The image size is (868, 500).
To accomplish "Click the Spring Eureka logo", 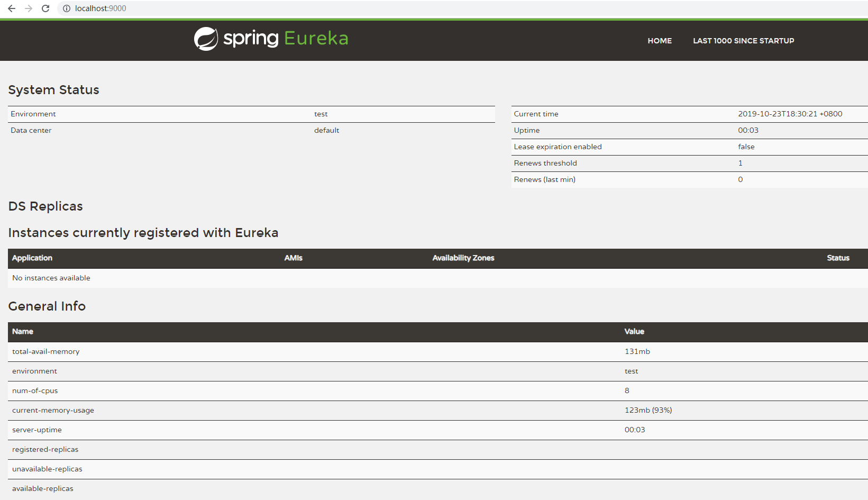I will click(271, 39).
